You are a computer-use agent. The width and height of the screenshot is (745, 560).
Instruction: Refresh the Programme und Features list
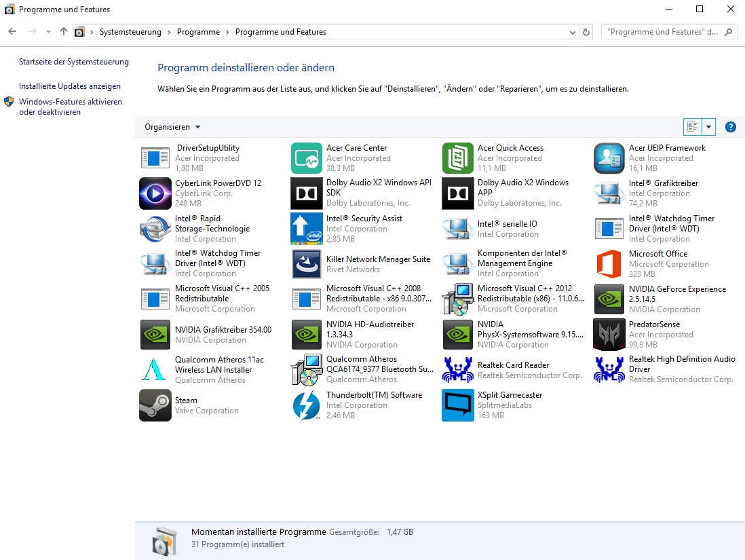click(x=586, y=32)
